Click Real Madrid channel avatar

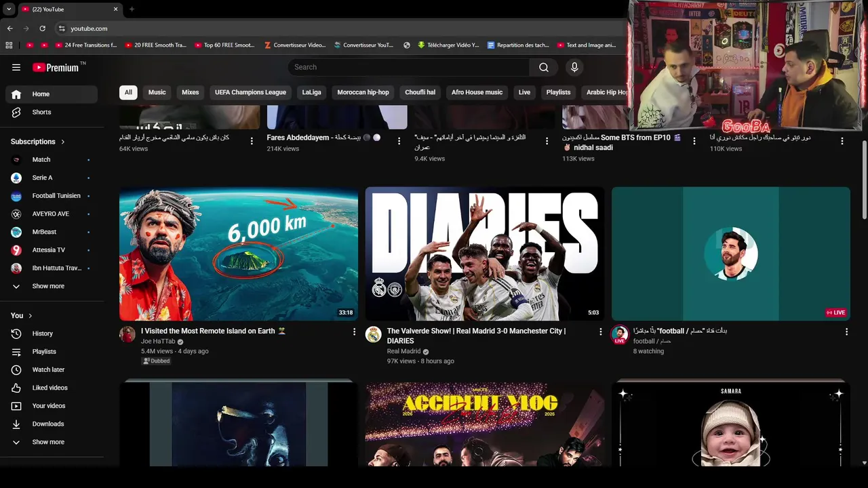(x=374, y=334)
